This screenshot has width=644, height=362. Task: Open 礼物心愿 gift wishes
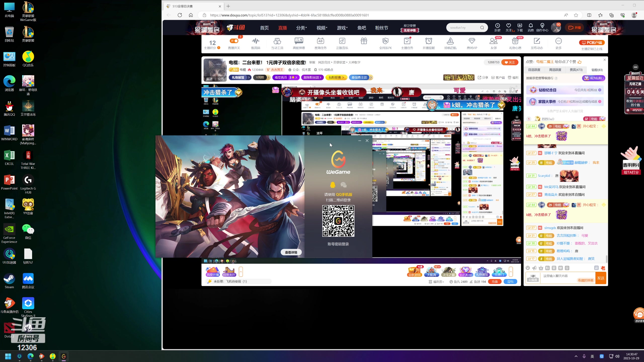(515, 43)
